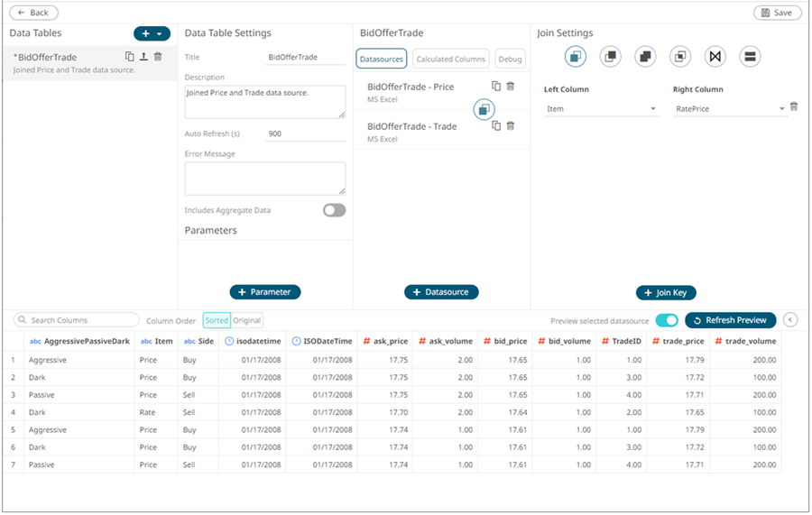The image size is (812, 515).
Task: Switch column order to Original
Action: (x=247, y=320)
